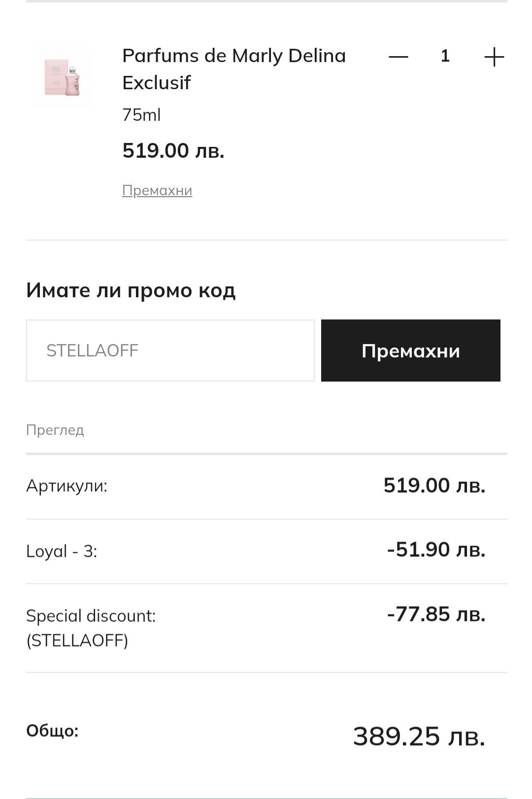Click the -77.85 лв. special discount amount
This screenshot has width=532, height=799.
(436, 615)
